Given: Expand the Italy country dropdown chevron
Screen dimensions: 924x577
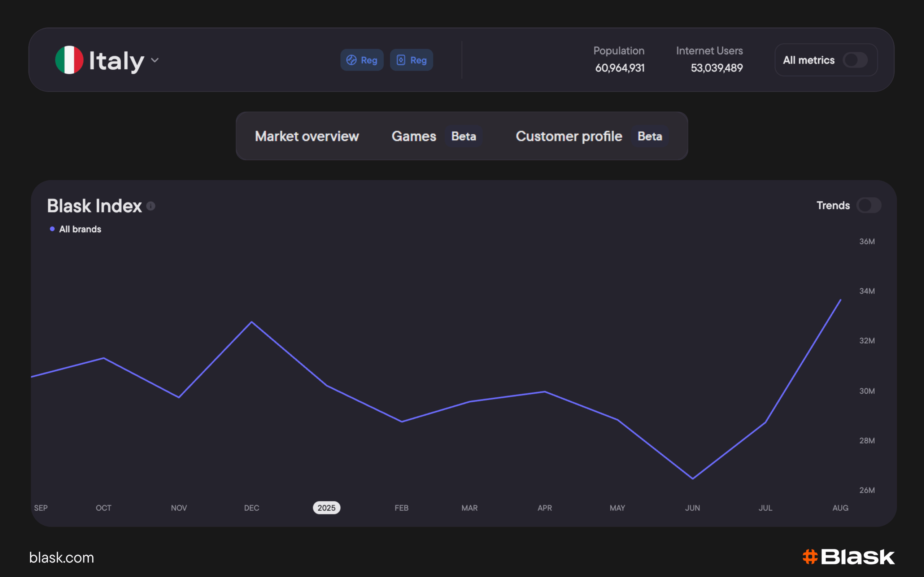Looking at the screenshot, I should [x=154, y=60].
